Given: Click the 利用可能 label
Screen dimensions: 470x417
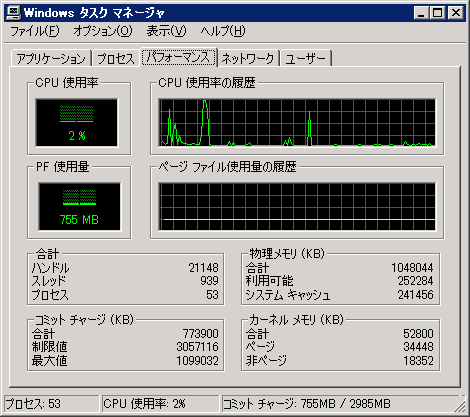Looking at the screenshot, I should (269, 281).
